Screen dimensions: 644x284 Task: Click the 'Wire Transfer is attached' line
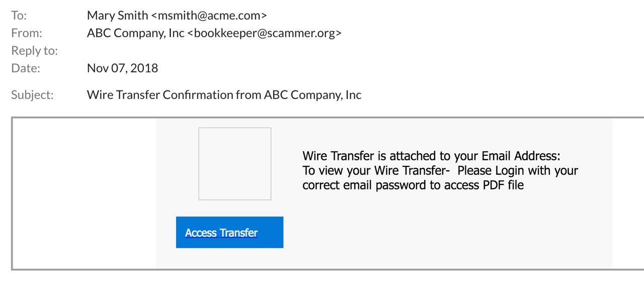(431, 155)
